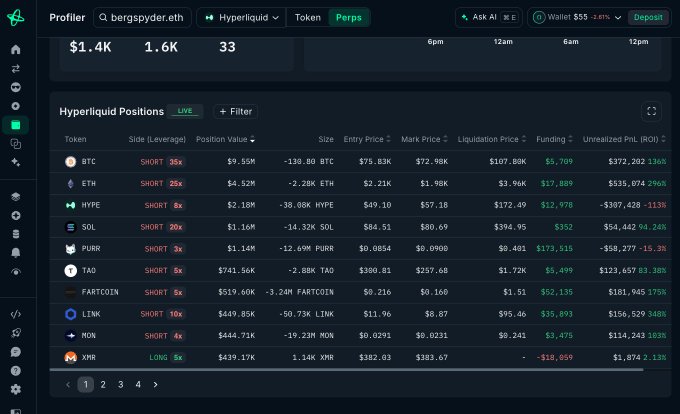This screenshot has width=680, height=414.
Task: Open the sparkles sidebar icon
Action: 16,163
